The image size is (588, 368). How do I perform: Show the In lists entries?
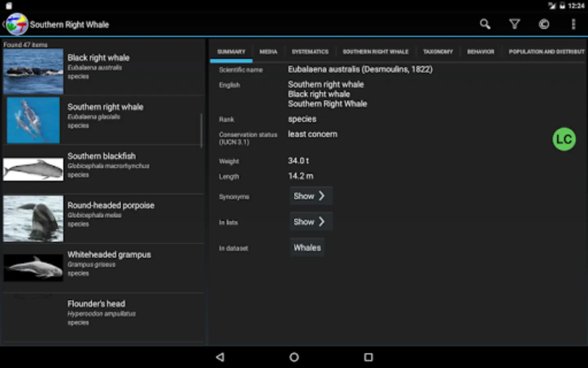(x=311, y=222)
